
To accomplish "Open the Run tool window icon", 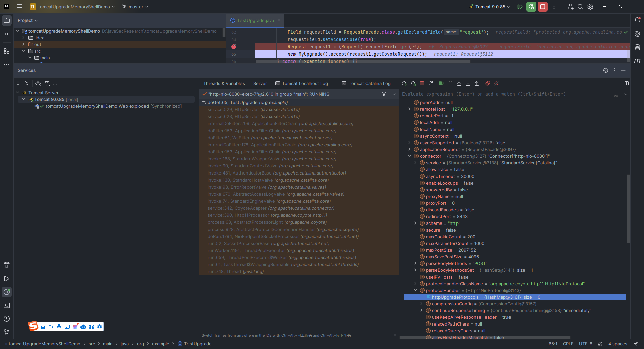I will coord(7,279).
